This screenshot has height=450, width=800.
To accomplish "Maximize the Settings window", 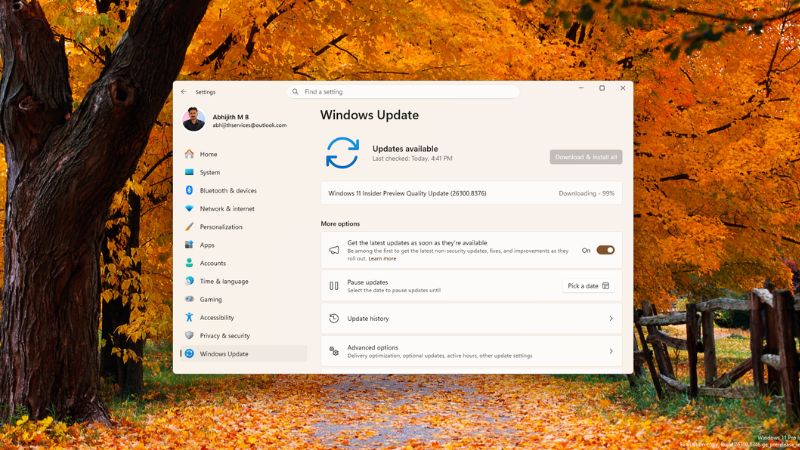I will (x=602, y=88).
